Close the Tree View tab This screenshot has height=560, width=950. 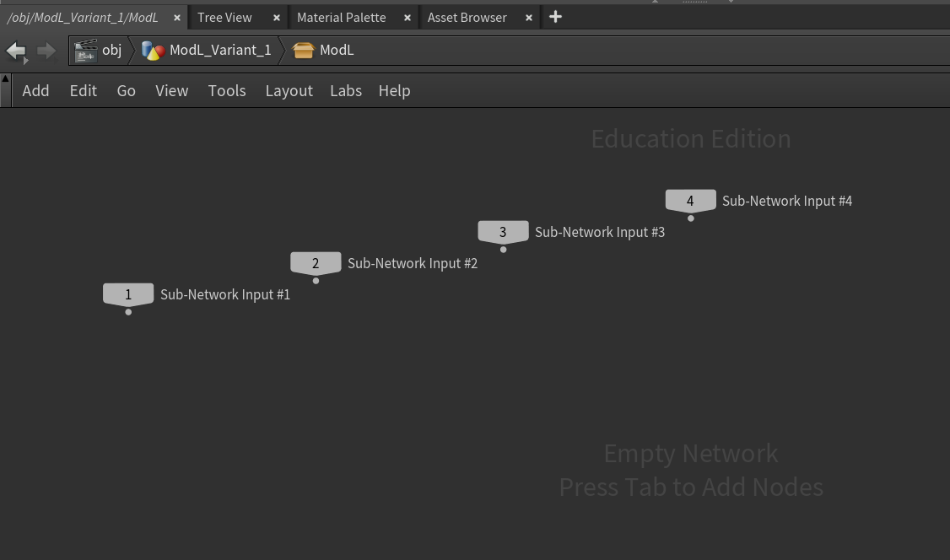click(276, 18)
